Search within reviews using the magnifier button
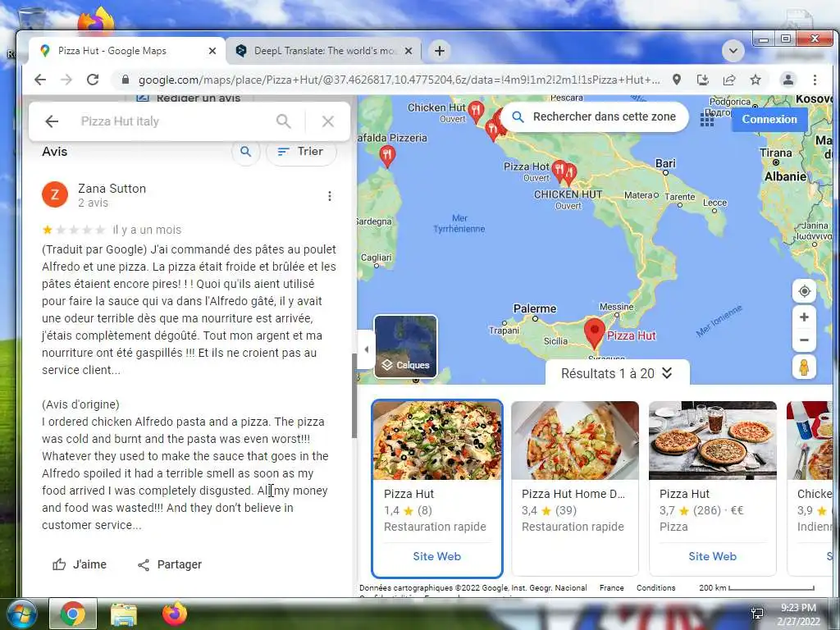 (245, 152)
